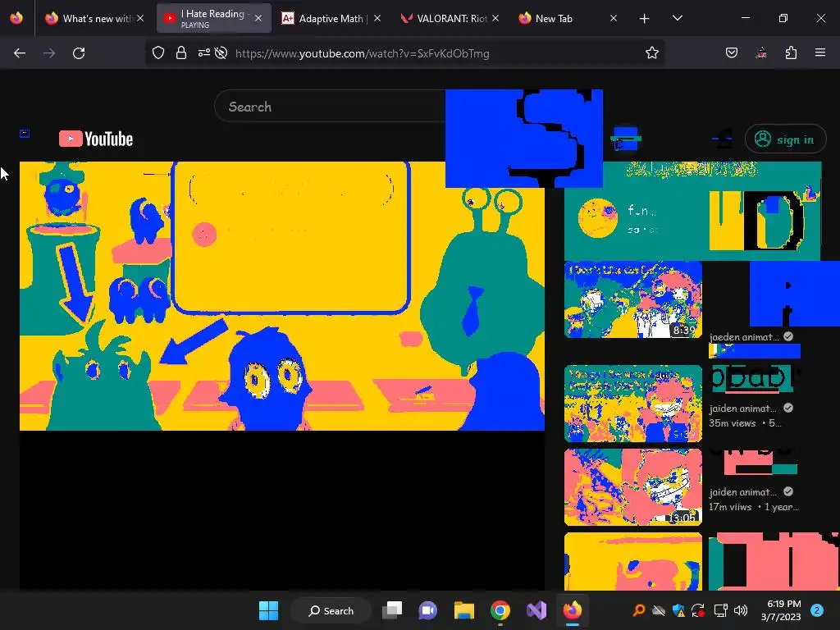
Task: Open the Windows Start menu
Action: 268,610
